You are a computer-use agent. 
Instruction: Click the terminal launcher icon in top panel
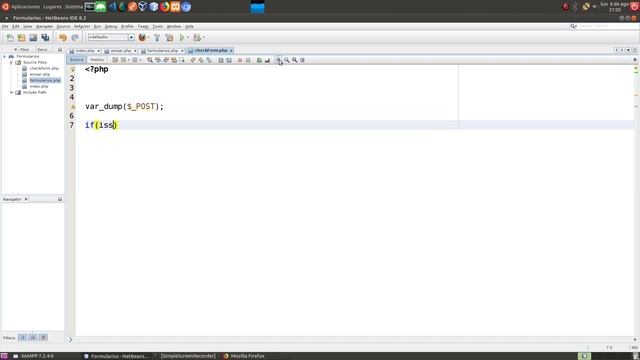click(x=90, y=7)
